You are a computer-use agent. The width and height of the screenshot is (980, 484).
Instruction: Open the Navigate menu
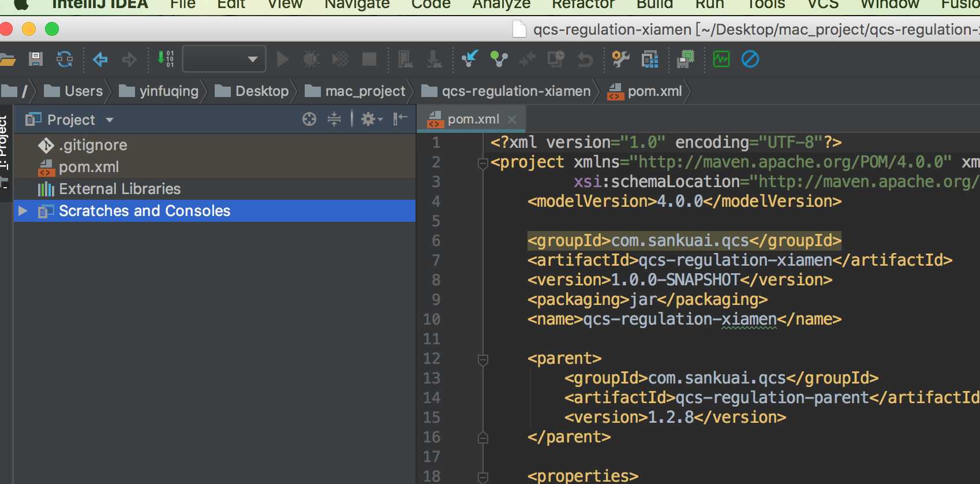[x=357, y=5]
